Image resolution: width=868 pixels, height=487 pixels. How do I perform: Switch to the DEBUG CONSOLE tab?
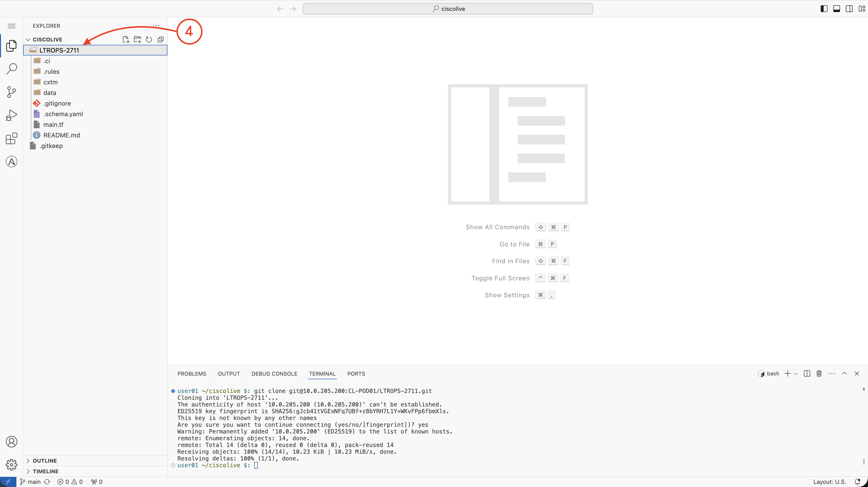[274, 374]
